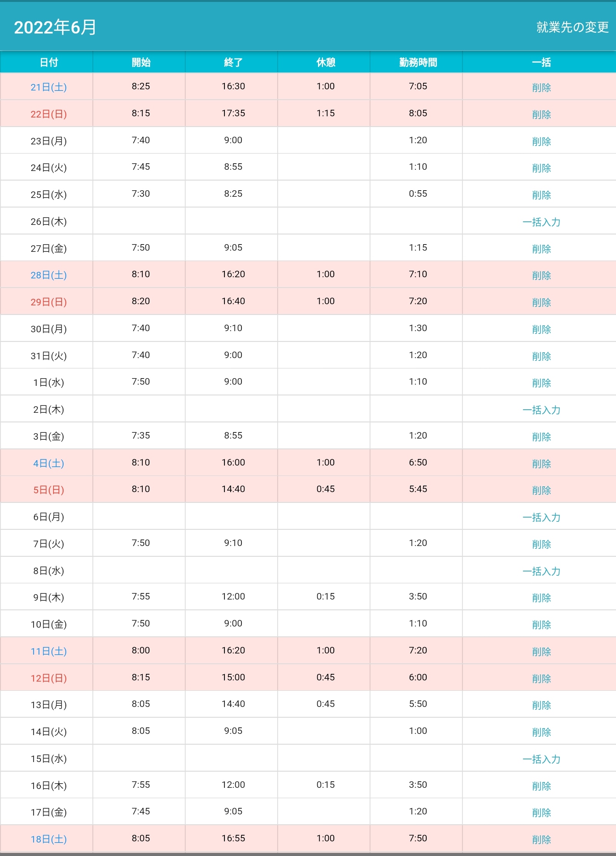Click the 一括 column header
The height and width of the screenshot is (856, 616).
541,62
